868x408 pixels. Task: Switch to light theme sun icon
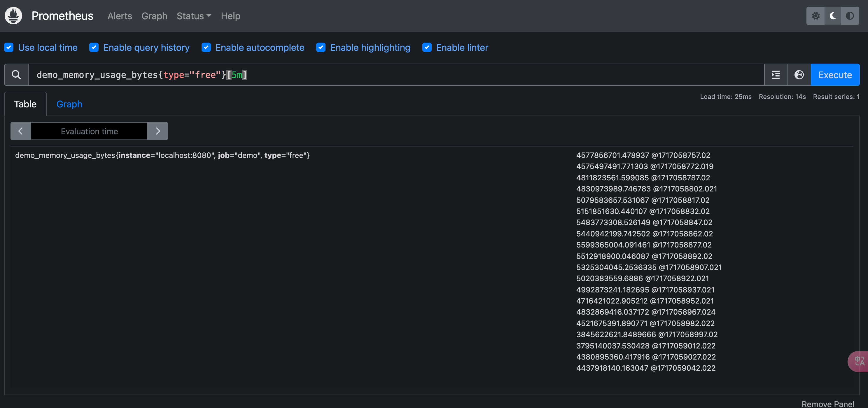[x=815, y=16]
